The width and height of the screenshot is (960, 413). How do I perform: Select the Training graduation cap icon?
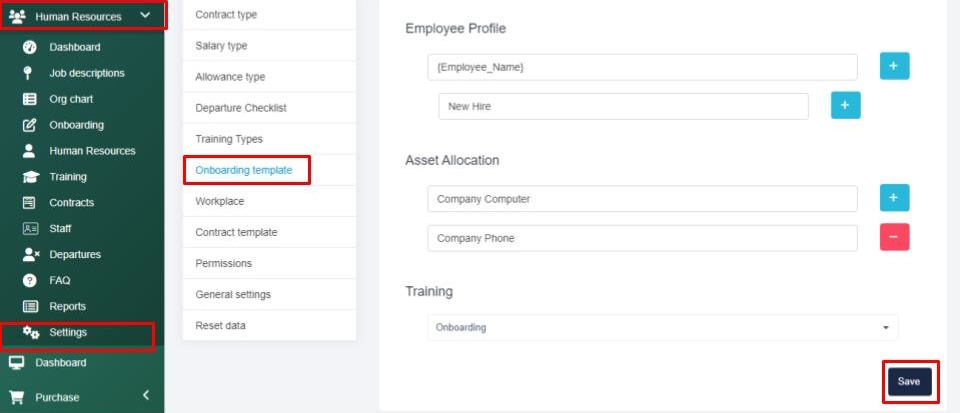click(29, 177)
